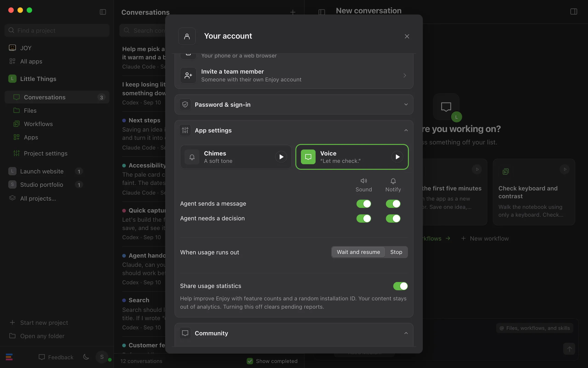
Task: Choose Wait and resume option
Action: (358, 252)
